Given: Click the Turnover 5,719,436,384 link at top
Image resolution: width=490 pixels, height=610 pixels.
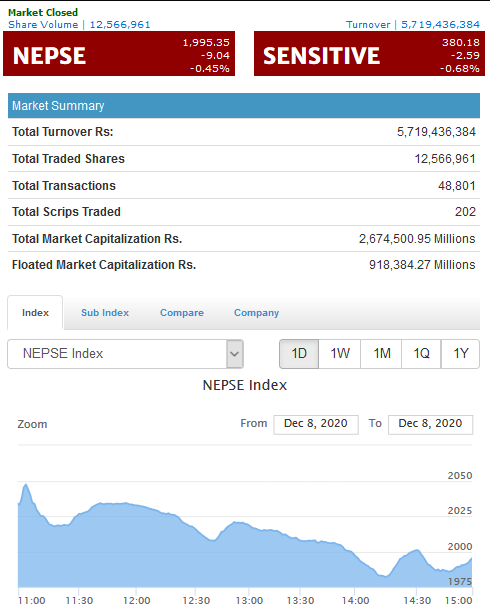Looking at the screenshot, I should (x=413, y=25).
